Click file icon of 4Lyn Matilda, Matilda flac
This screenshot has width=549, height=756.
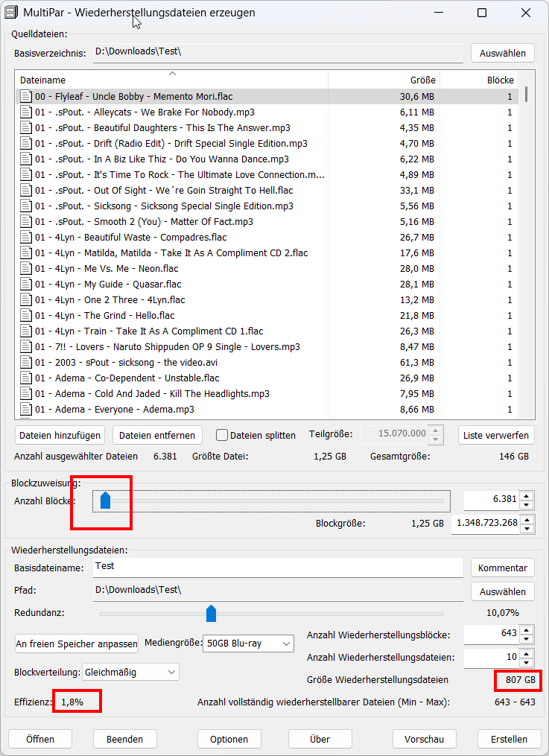[x=26, y=253]
